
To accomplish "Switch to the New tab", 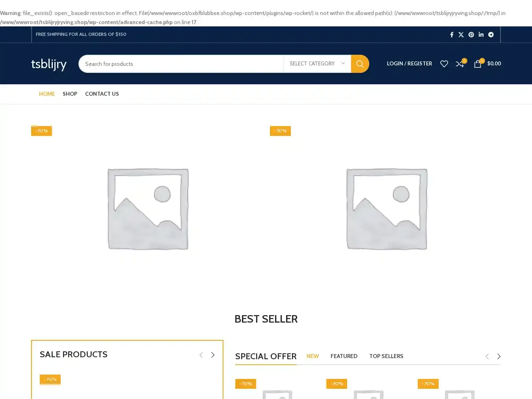I will [x=313, y=356].
